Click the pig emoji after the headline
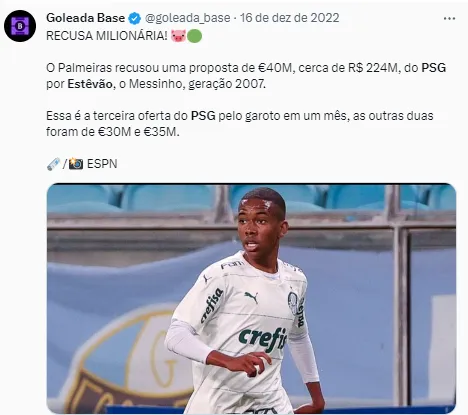Image resolution: width=468 pixels, height=415 pixels. [x=178, y=36]
